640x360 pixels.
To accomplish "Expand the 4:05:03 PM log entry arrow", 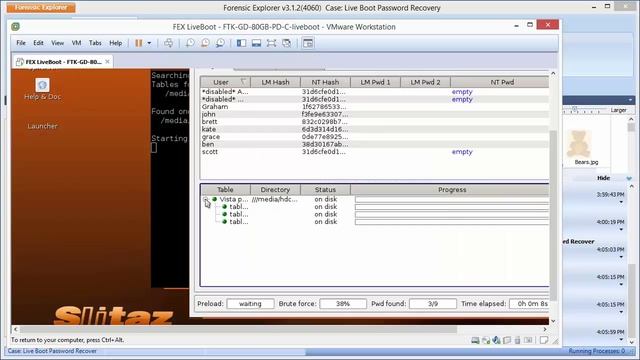I will click(621, 257).
